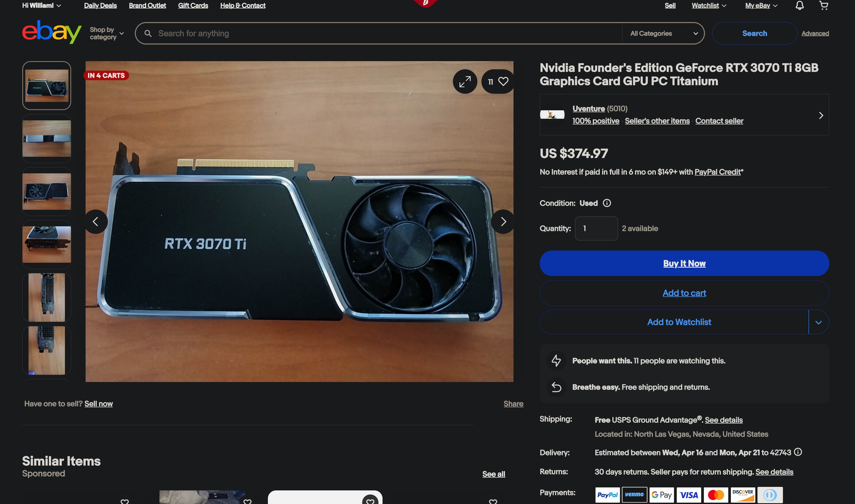
Task: Click Contact seller
Action: point(719,121)
